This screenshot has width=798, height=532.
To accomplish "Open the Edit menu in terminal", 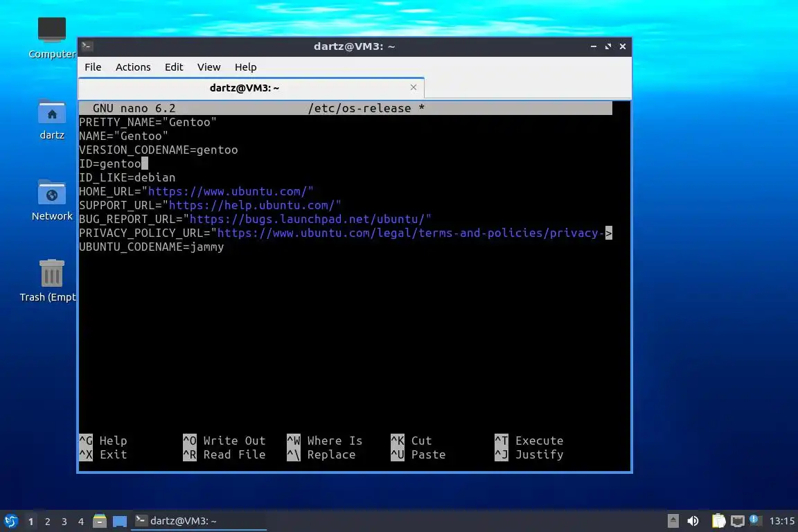I will pos(174,67).
